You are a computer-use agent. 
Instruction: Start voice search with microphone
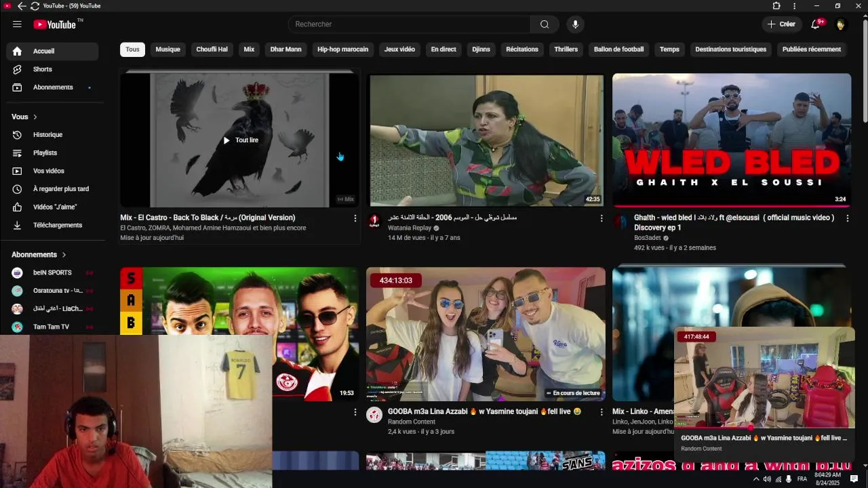(575, 24)
